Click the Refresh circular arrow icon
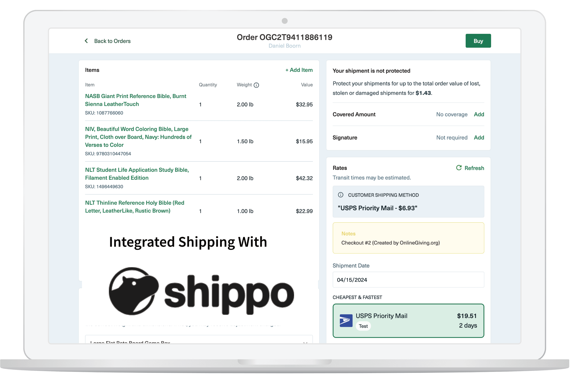The height and width of the screenshot is (381, 588). [459, 168]
